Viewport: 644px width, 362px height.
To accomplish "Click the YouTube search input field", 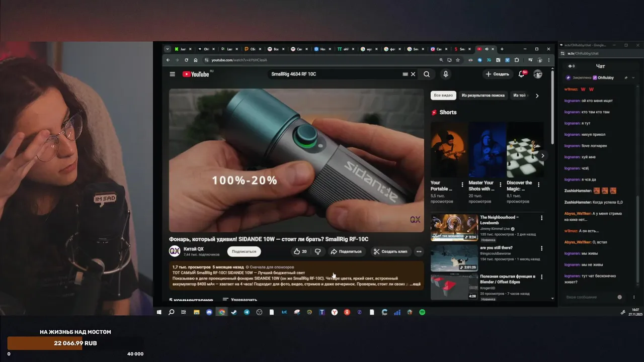I will [x=335, y=74].
